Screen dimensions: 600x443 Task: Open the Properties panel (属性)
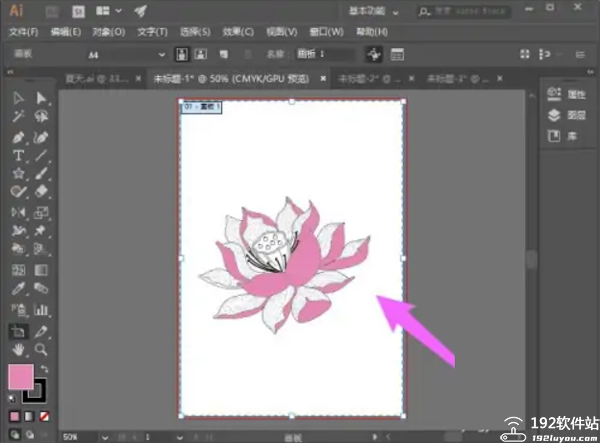[562, 93]
